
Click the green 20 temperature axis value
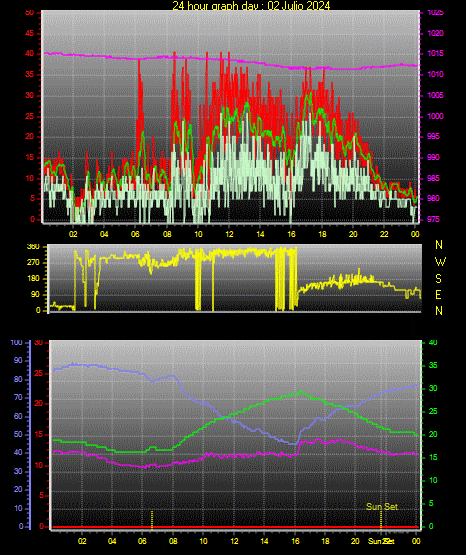click(x=433, y=434)
